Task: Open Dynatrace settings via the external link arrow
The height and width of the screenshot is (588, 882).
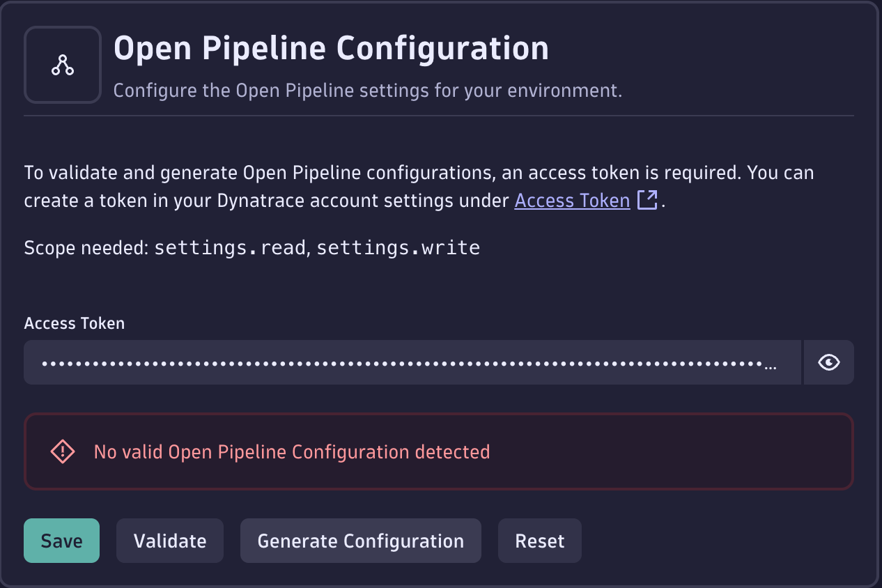Action: tap(648, 200)
